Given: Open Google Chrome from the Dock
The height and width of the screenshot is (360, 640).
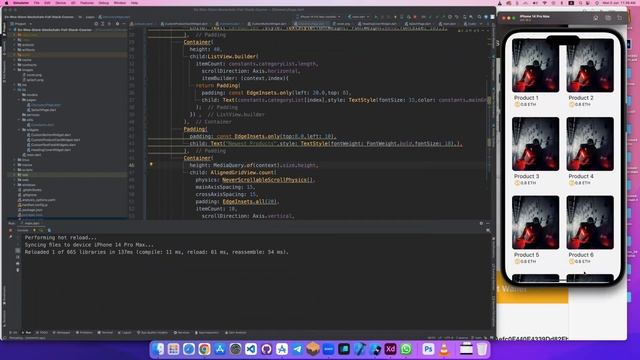Looking at the screenshot, I should pyautogui.click(x=204, y=349).
